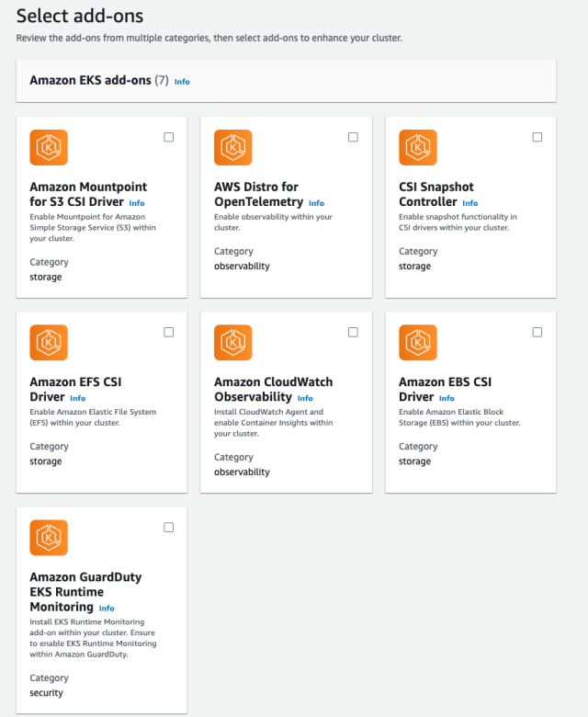The image size is (588, 717).
Task: Tick the CSI Snapshot Controller checkbox
Action: coord(537,137)
